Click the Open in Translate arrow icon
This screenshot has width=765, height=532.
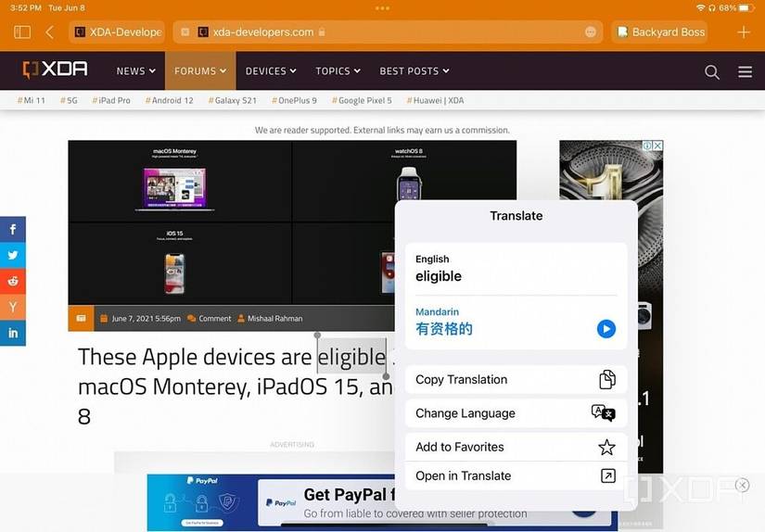click(608, 475)
